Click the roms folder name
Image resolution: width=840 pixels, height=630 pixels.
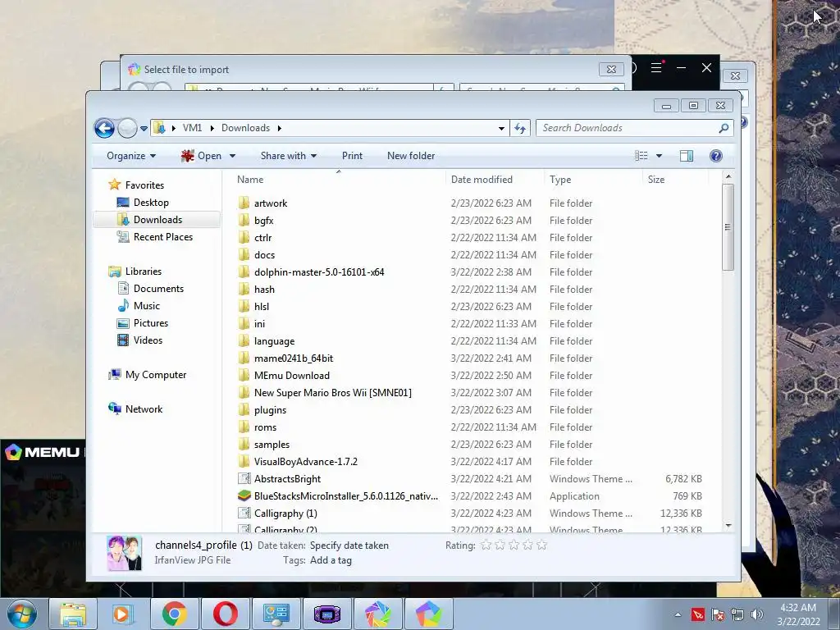coord(265,427)
